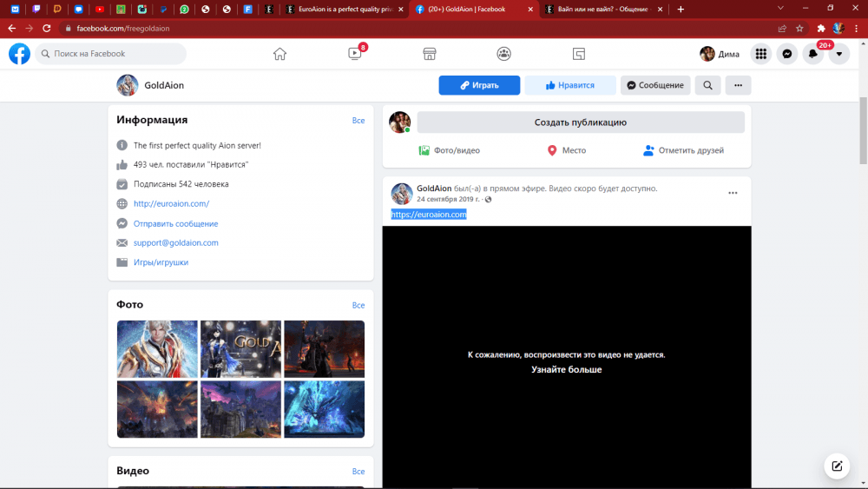
Task: Open Facebook Home feed icon
Action: (x=279, y=54)
